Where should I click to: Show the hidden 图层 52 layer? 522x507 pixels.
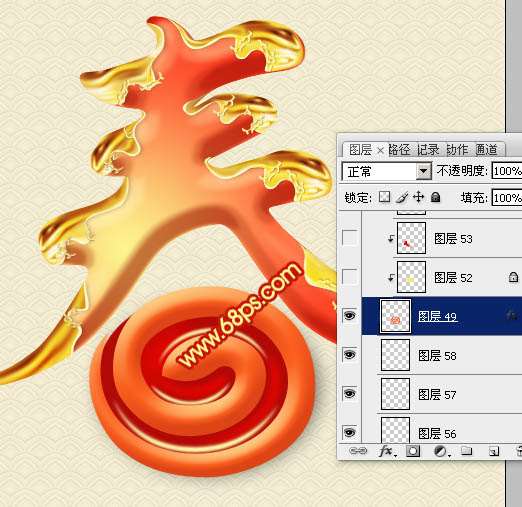(x=349, y=277)
